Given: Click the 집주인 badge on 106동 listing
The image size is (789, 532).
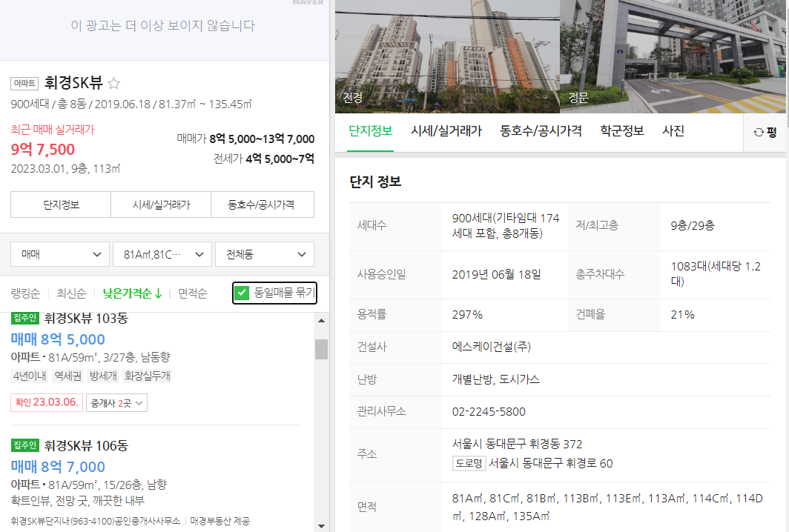Looking at the screenshot, I should click(x=24, y=445).
